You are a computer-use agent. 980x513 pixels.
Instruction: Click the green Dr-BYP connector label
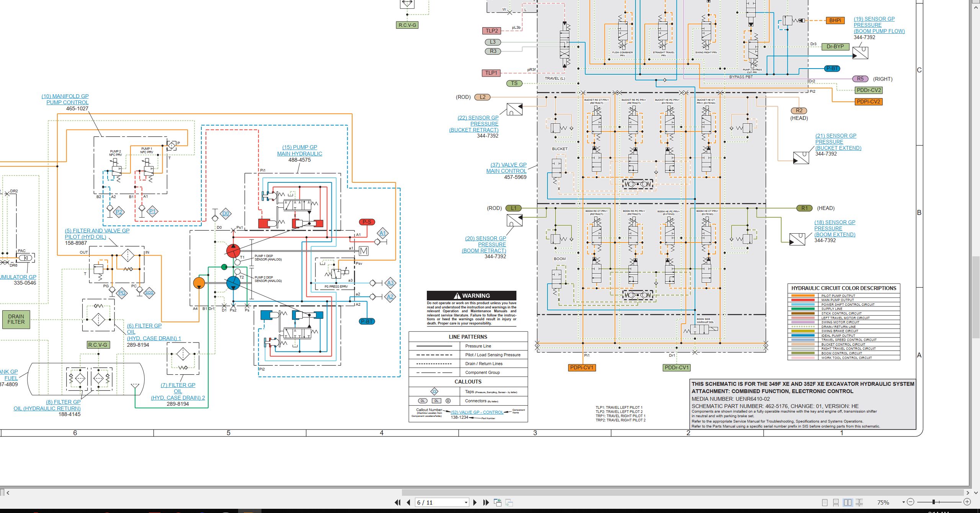(x=835, y=46)
